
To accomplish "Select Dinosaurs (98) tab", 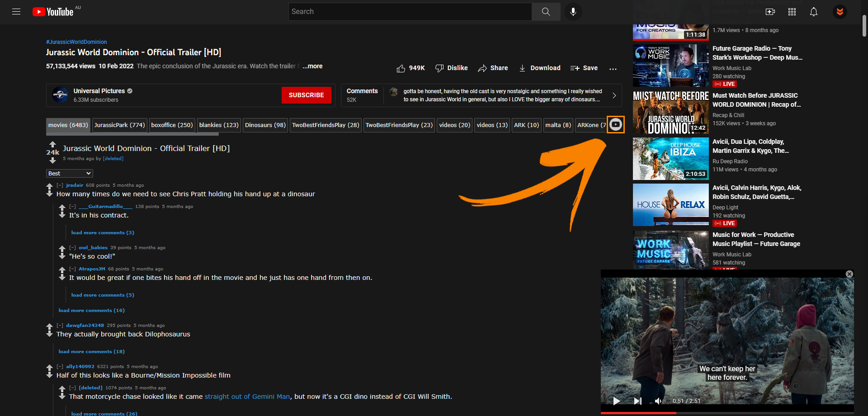I will point(265,125).
